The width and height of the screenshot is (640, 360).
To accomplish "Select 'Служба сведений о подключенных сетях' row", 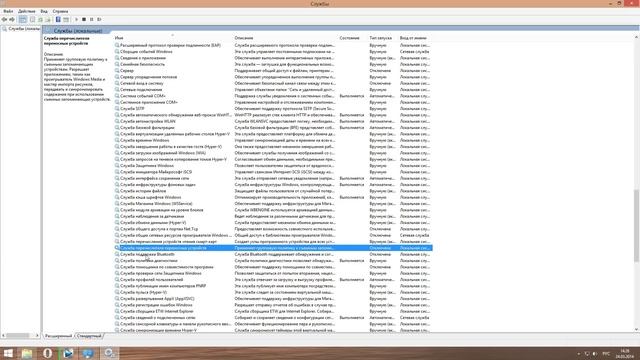I will (x=273, y=318).
